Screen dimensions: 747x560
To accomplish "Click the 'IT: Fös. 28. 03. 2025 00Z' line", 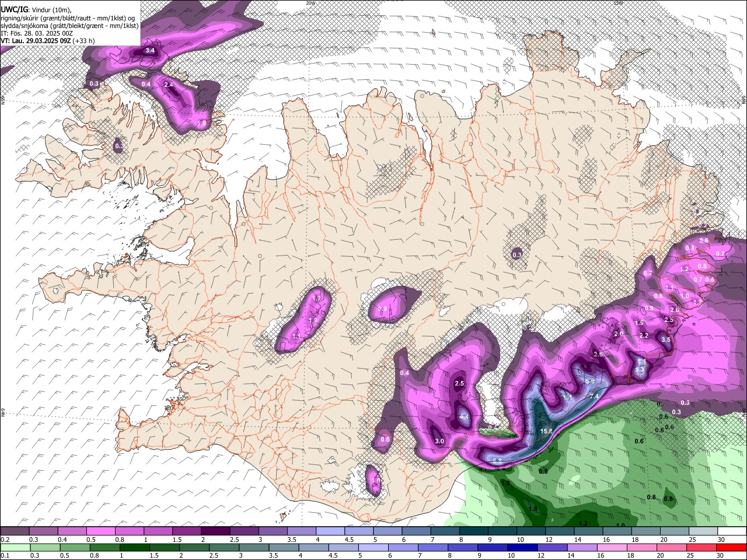I will [x=37, y=33].
